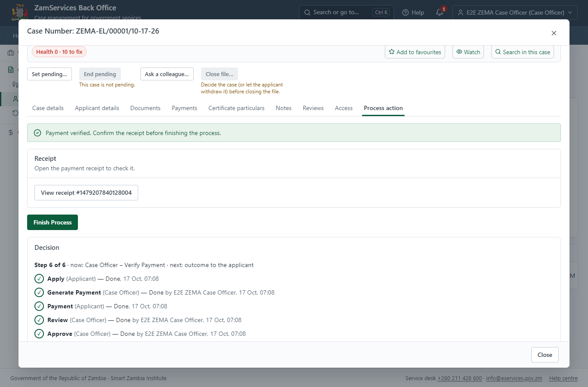Open the Help menu
This screenshot has height=387, width=588.
pyautogui.click(x=413, y=12)
